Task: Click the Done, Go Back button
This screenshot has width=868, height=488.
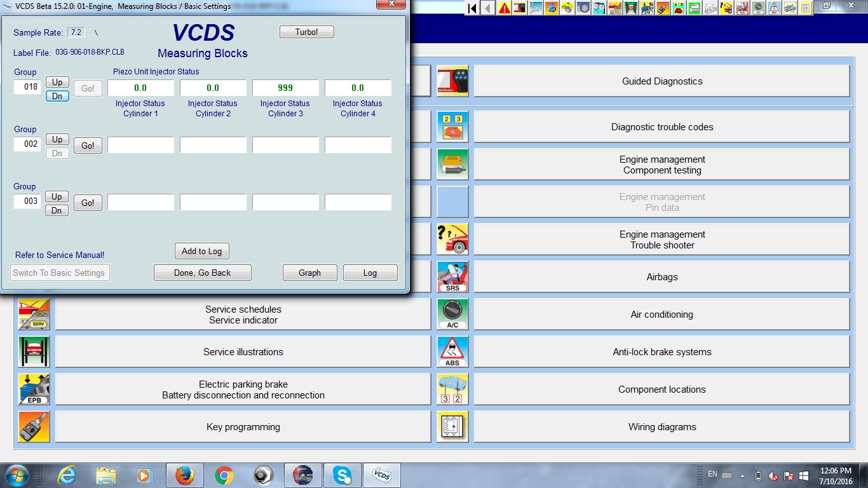Action: click(203, 273)
